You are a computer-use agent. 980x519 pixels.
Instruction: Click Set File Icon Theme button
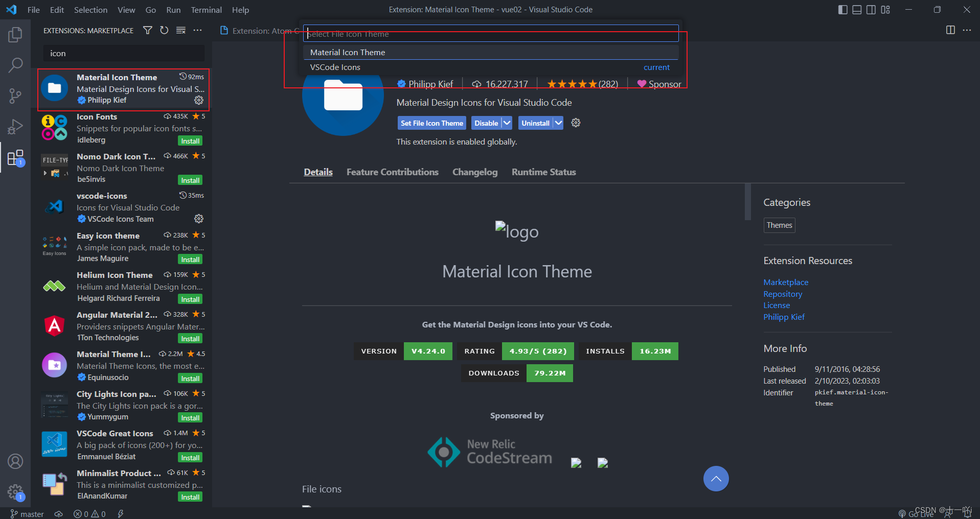click(431, 123)
